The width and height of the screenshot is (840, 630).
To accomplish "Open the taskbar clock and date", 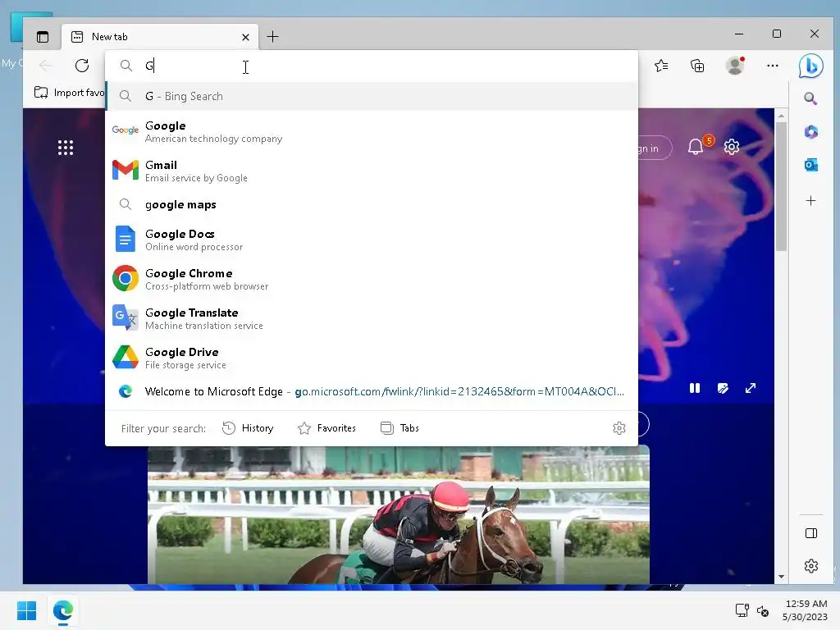I will pos(805,610).
